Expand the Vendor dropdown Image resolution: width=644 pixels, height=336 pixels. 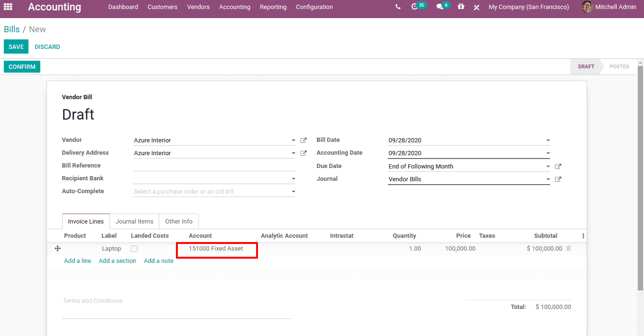tap(294, 140)
